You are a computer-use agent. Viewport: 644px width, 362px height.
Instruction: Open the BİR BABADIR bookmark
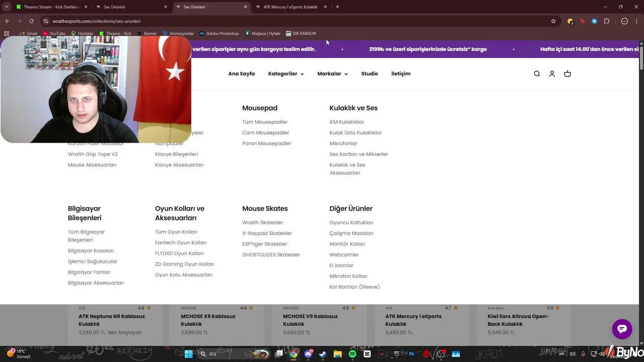point(301,33)
